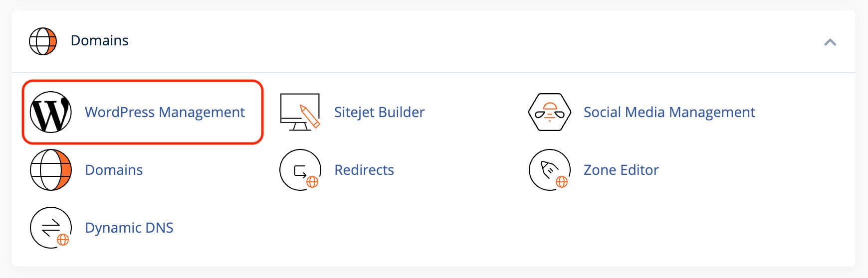This screenshot has width=868, height=278.
Task: Open the WordPress Management link
Action: pyautogui.click(x=165, y=112)
